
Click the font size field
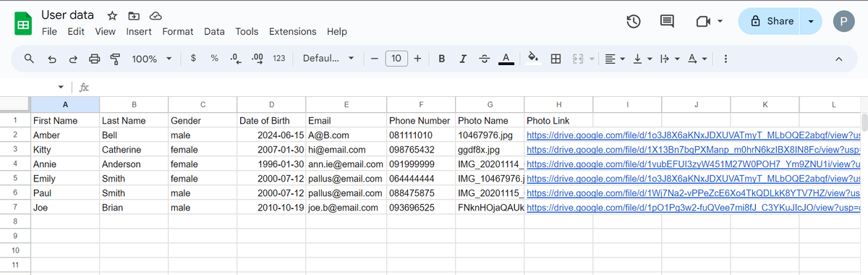point(396,59)
